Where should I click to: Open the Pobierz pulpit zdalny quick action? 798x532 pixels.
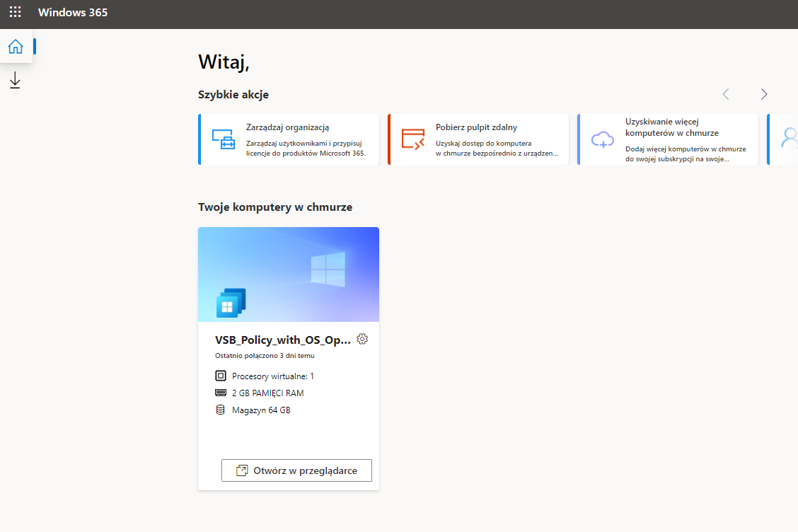pyautogui.click(x=478, y=139)
